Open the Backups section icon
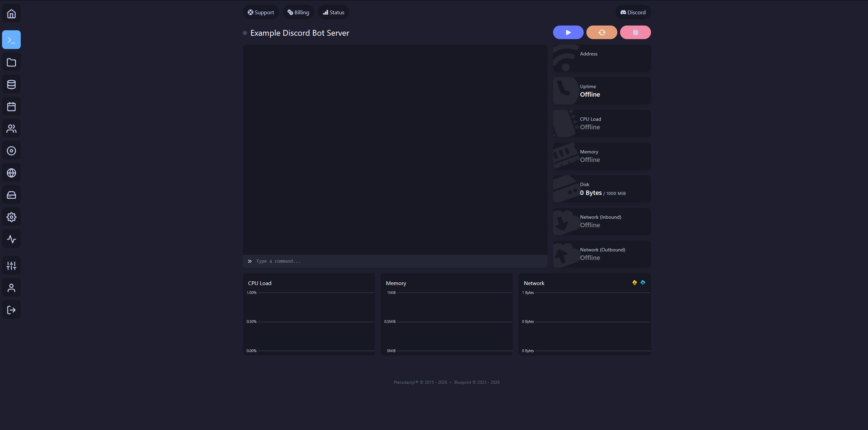The width and height of the screenshot is (868, 430). (x=11, y=150)
